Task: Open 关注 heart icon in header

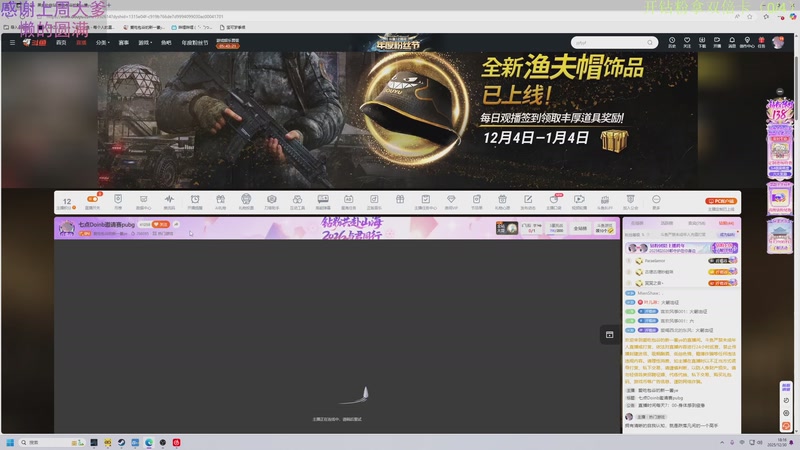Action: pos(687,42)
